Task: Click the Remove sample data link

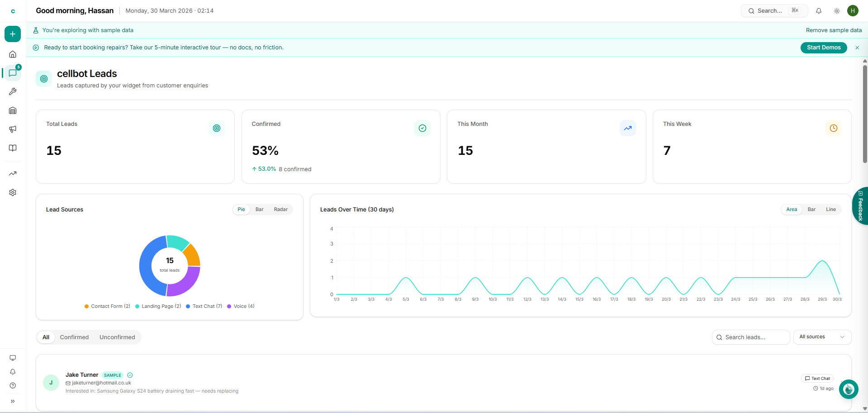Action: click(833, 30)
